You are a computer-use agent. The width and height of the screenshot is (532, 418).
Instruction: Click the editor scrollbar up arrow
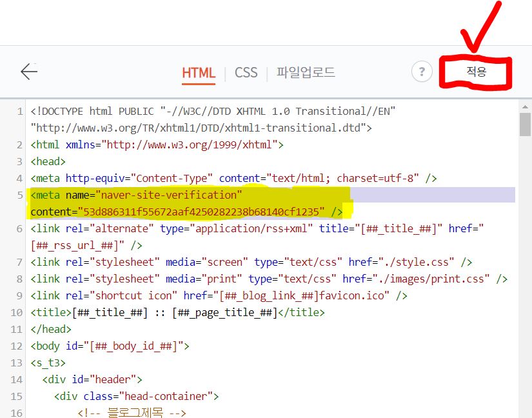click(x=525, y=107)
